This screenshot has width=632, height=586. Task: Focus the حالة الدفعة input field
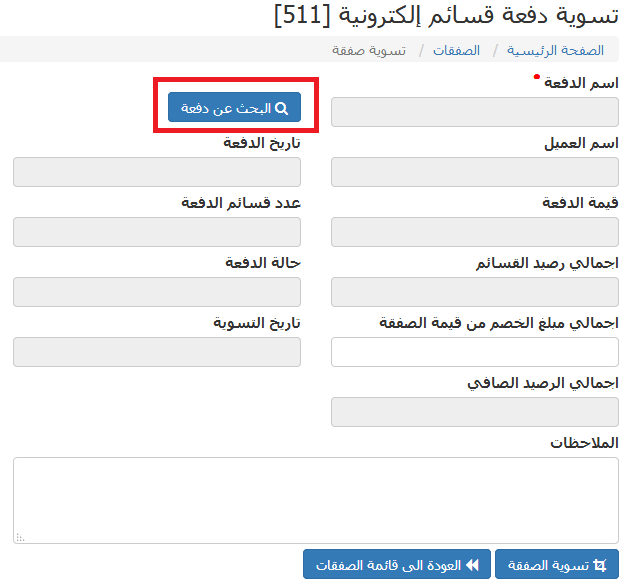[157, 292]
